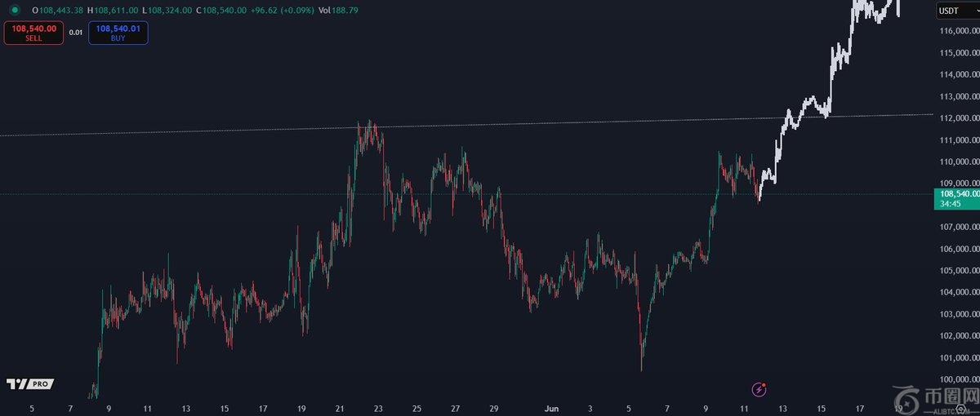This screenshot has height=416, width=980.
Task: Click the closing price C108,540.00 value
Action: [223, 11]
